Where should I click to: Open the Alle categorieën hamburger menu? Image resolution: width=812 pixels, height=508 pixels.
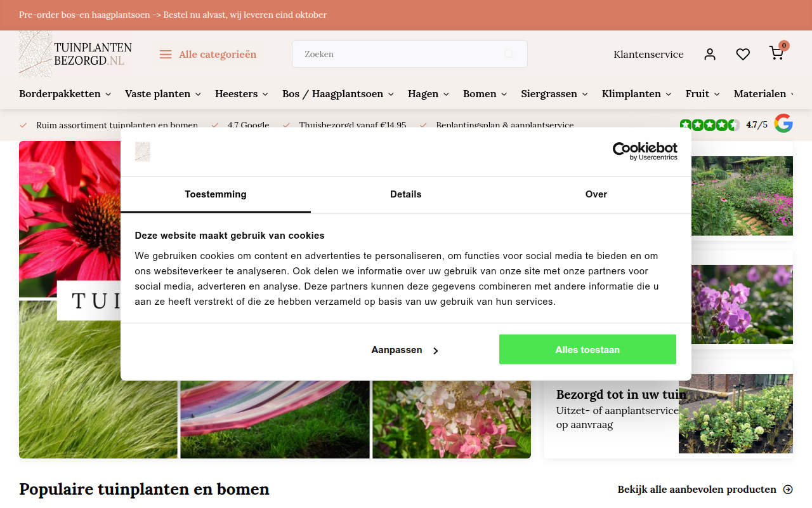tap(166, 55)
